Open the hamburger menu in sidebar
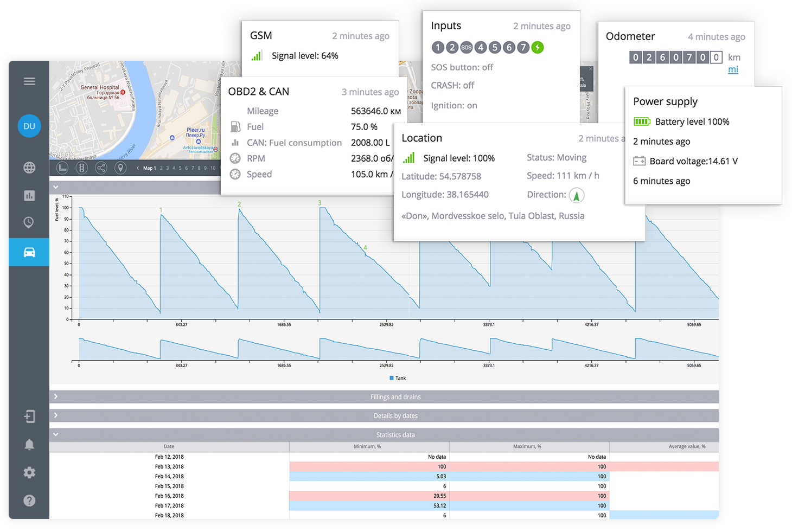Screen dimensions: 792x532 pyautogui.click(x=29, y=81)
